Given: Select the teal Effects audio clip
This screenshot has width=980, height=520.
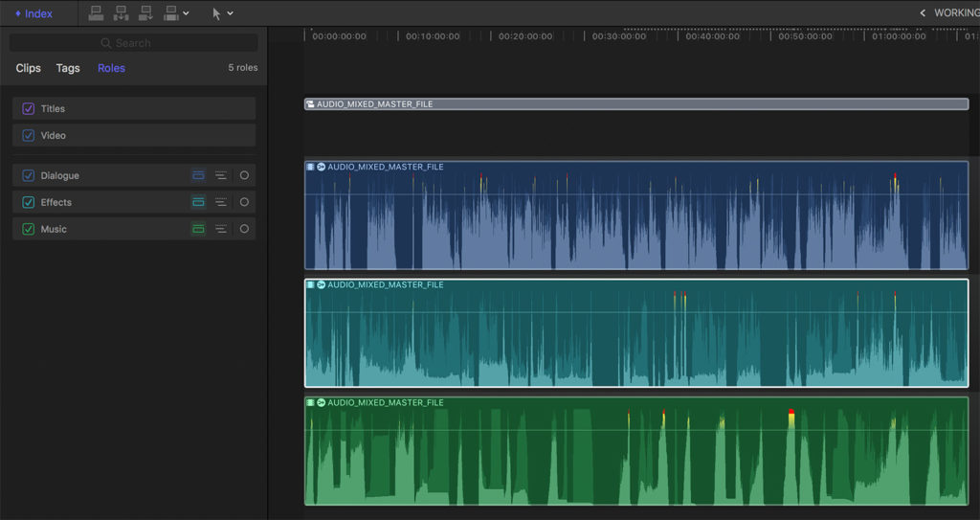Looking at the screenshot, I should (636, 333).
